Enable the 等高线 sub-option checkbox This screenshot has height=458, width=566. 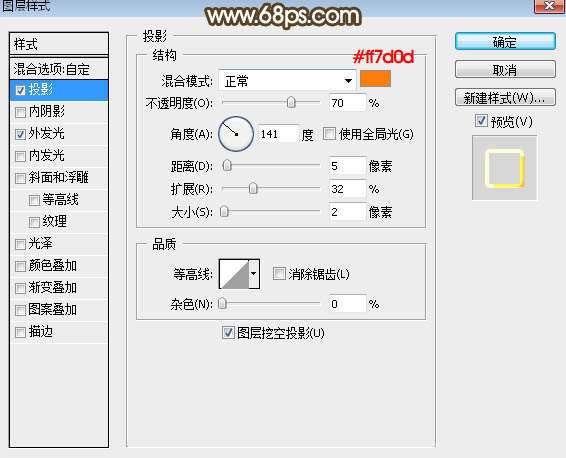(x=34, y=200)
